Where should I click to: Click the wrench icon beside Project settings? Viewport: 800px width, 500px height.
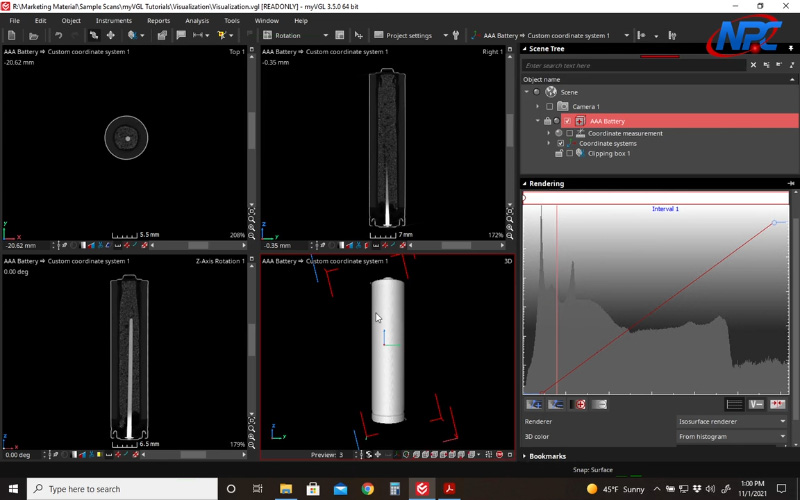[x=455, y=35]
